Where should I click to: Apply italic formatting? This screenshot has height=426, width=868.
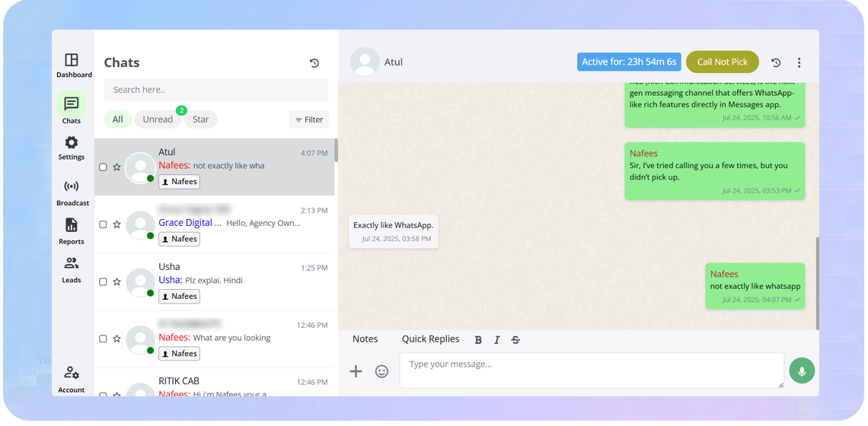click(496, 340)
